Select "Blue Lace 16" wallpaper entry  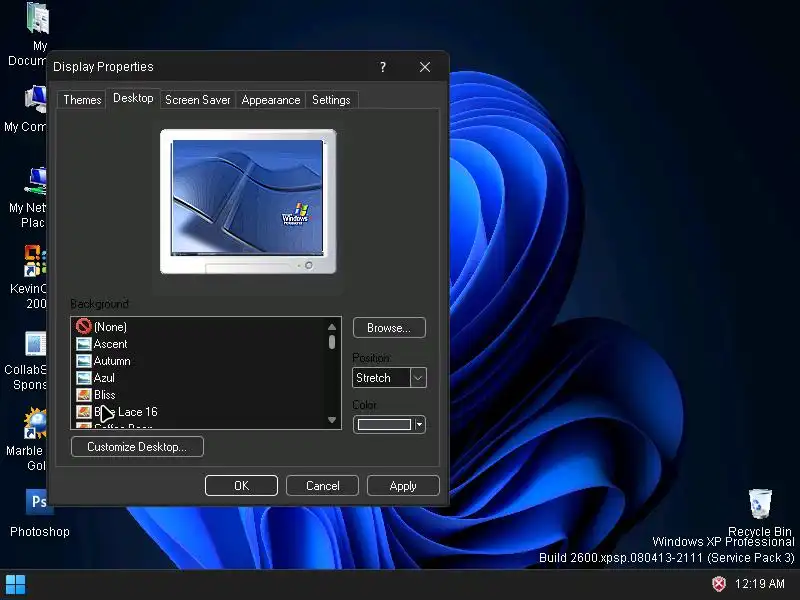point(126,412)
